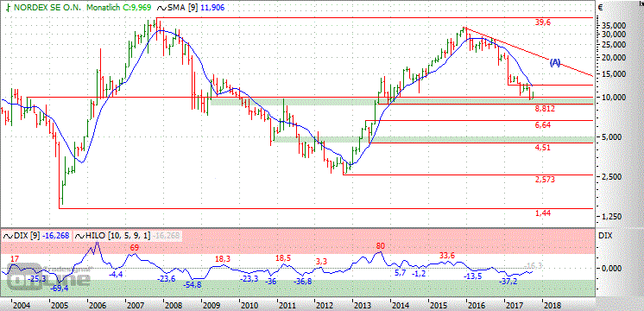Click the 4,51 price level label
This screenshot has width=644, height=311.
click(x=542, y=148)
